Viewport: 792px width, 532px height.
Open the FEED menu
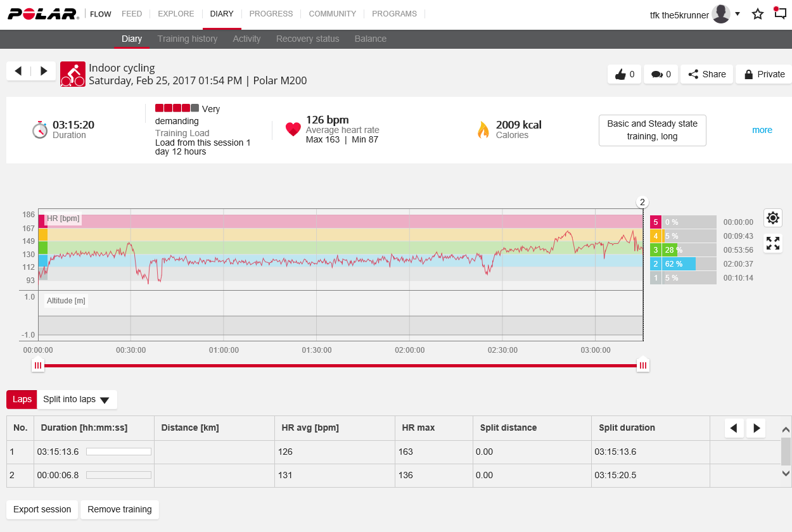click(132, 14)
